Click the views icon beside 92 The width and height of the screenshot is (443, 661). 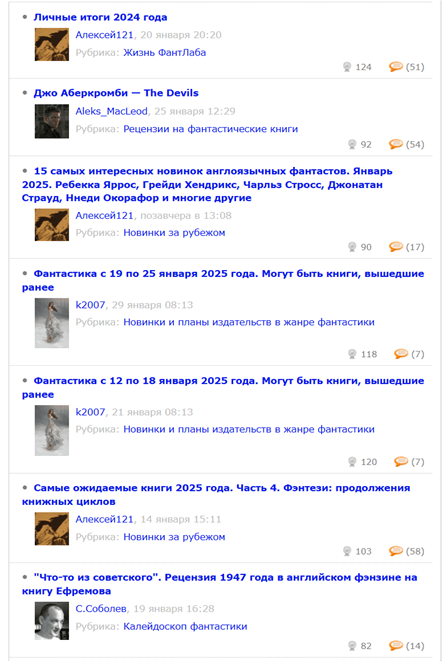pos(352,145)
